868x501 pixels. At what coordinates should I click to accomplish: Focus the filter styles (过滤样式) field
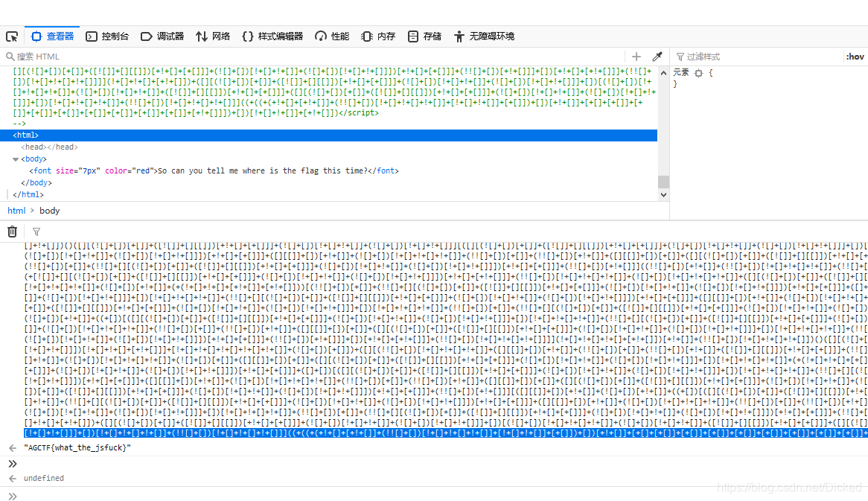(757, 57)
